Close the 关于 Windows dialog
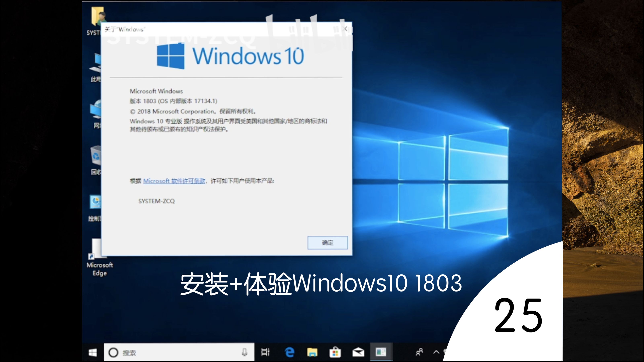 click(x=345, y=29)
